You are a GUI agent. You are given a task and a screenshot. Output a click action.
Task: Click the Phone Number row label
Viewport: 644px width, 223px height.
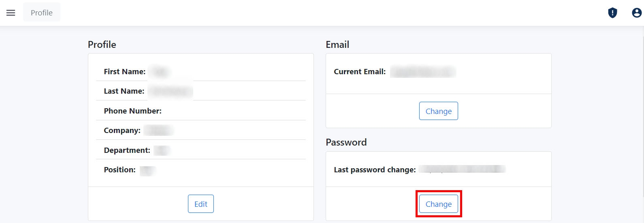pos(132,111)
